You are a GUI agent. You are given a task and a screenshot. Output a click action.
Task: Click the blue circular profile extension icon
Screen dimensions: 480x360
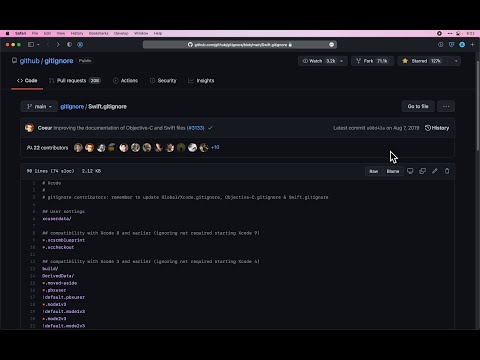pos(462,44)
